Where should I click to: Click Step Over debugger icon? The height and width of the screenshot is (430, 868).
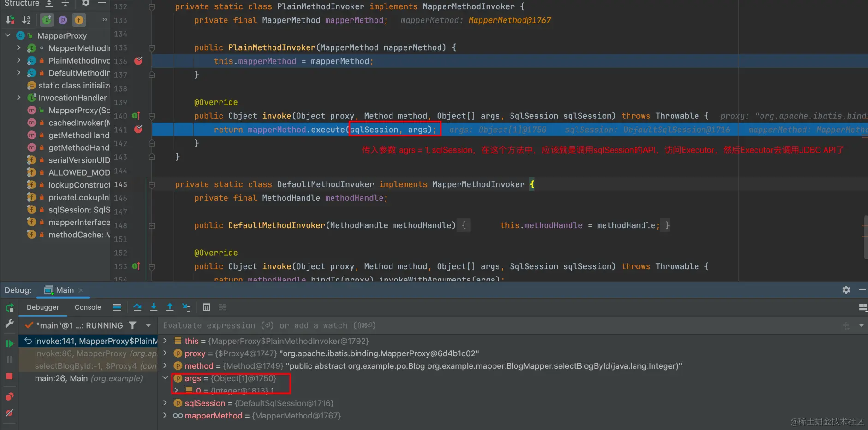[x=137, y=307]
